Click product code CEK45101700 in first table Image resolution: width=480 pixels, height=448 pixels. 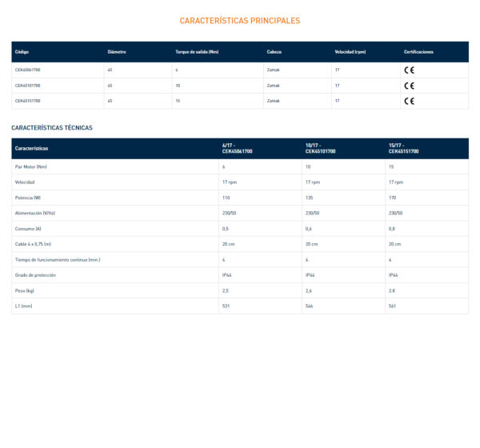pyautogui.click(x=28, y=85)
